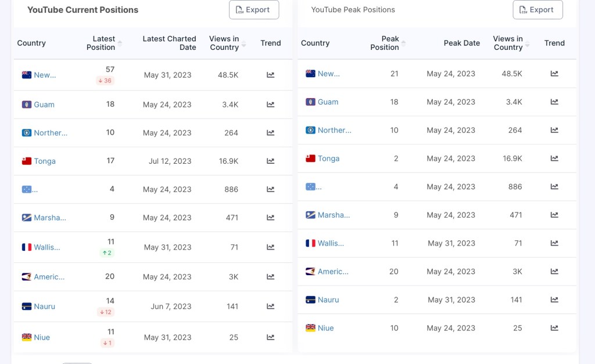
Task: Sort by Peak Position column
Action: click(x=403, y=44)
